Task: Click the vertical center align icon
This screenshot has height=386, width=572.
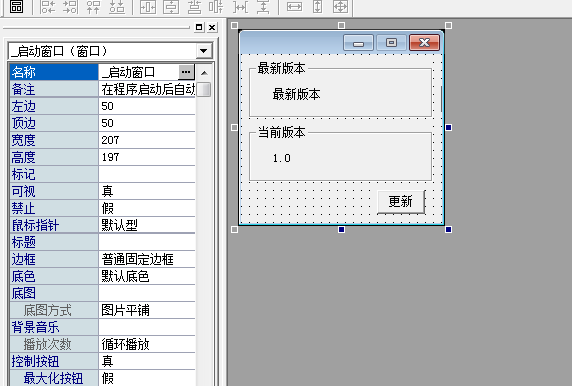Action: (x=216, y=7)
